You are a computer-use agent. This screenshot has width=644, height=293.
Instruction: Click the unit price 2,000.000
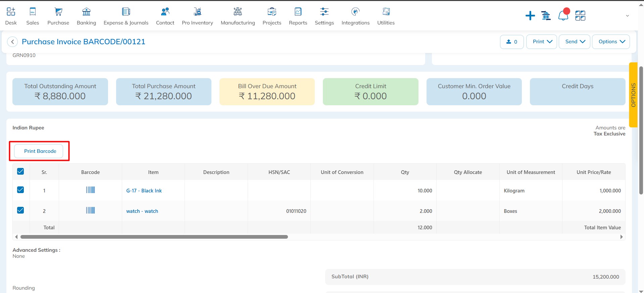610,211
